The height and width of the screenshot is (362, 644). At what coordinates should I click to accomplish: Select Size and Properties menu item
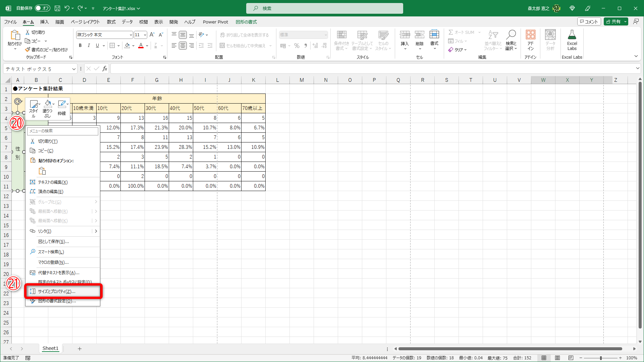pyautogui.click(x=57, y=292)
